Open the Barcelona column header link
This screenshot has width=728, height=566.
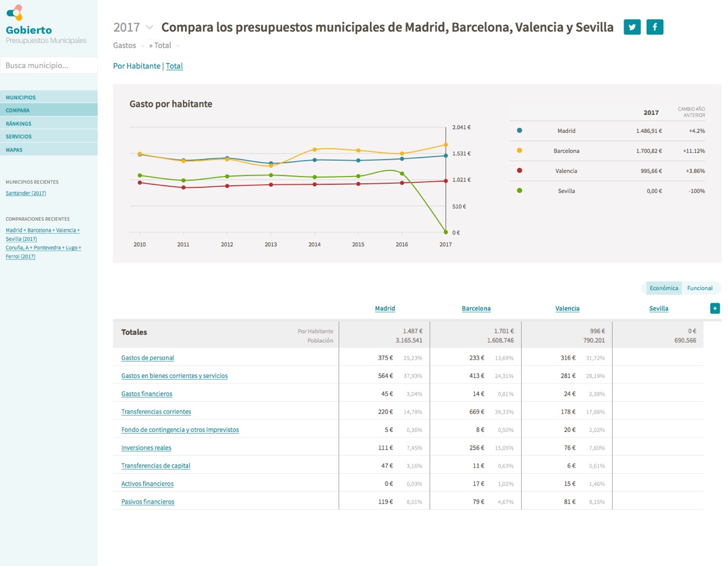tap(476, 309)
